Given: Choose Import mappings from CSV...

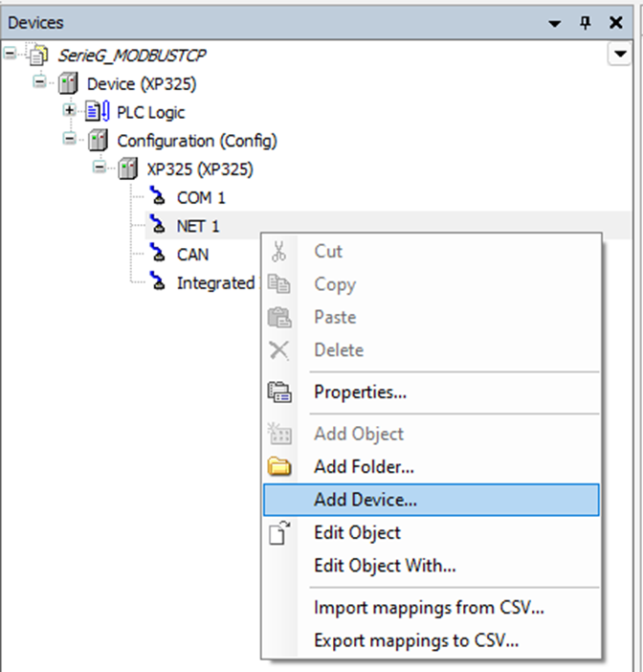Looking at the screenshot, I should click(x=415, y=608).
